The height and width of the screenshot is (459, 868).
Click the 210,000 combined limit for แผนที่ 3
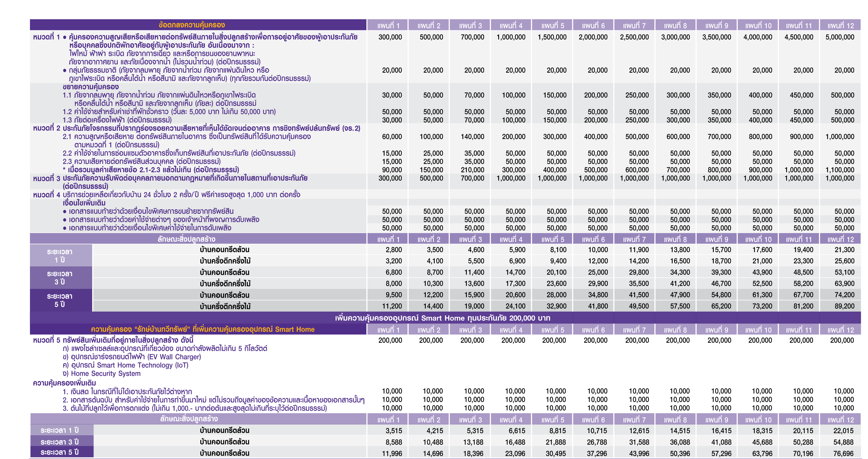472,170
